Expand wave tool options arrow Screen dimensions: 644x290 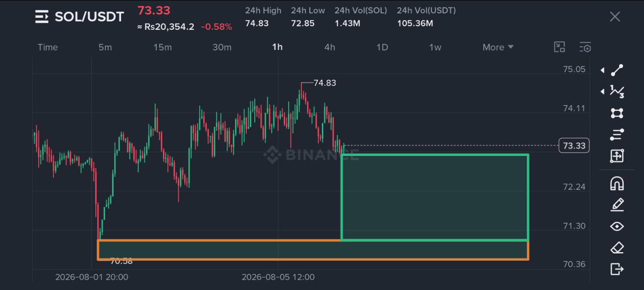[602, 91]
